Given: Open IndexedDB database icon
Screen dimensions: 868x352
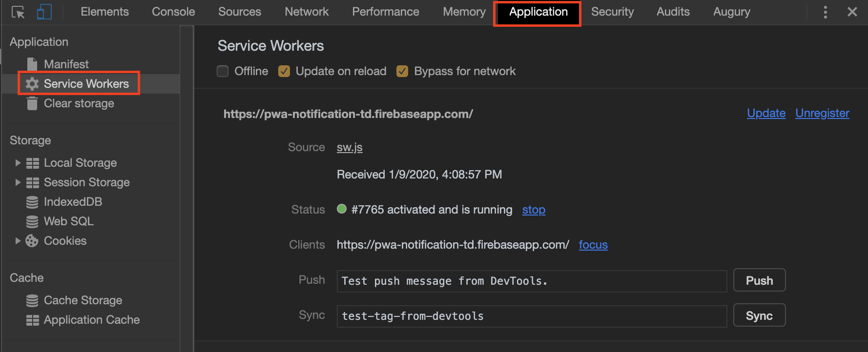Looking at the screenshot, I should [32, 202].
